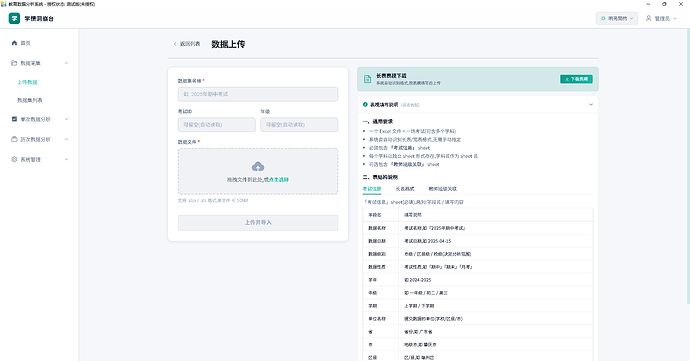Switch to the 长表格式 tab

(405, 189)
